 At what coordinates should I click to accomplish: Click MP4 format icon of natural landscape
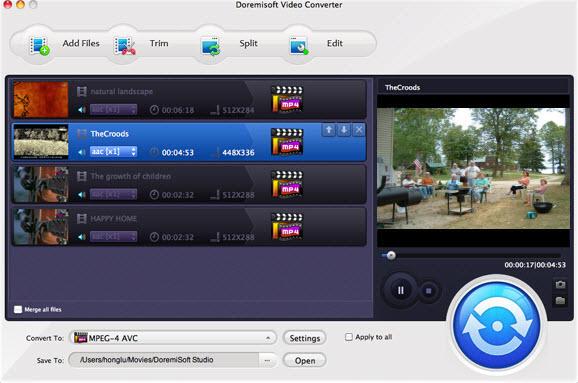click(287, 99)
